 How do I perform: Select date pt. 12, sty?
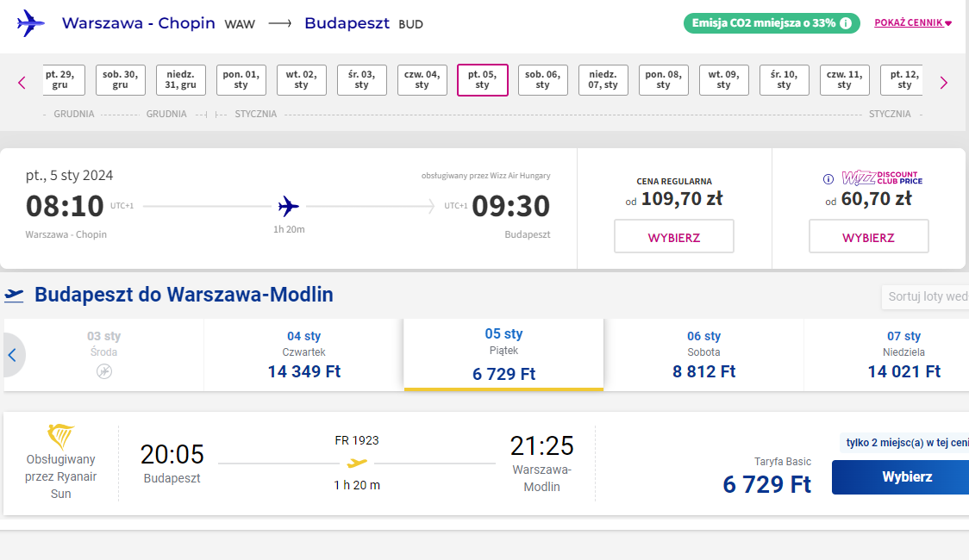tap(902, 80)
